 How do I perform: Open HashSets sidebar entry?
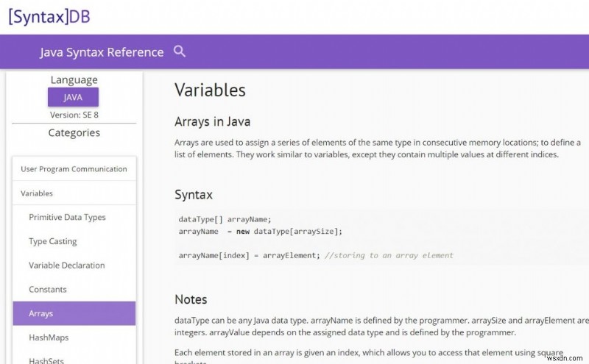46,360
